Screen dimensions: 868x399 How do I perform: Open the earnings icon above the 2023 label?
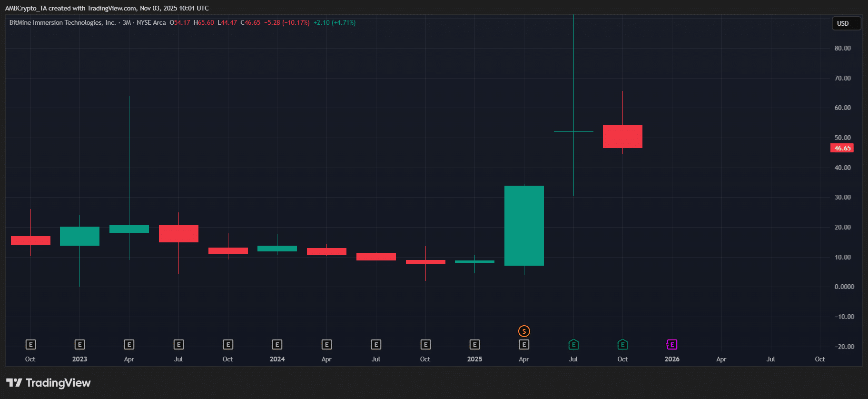[x=79, y=344]
